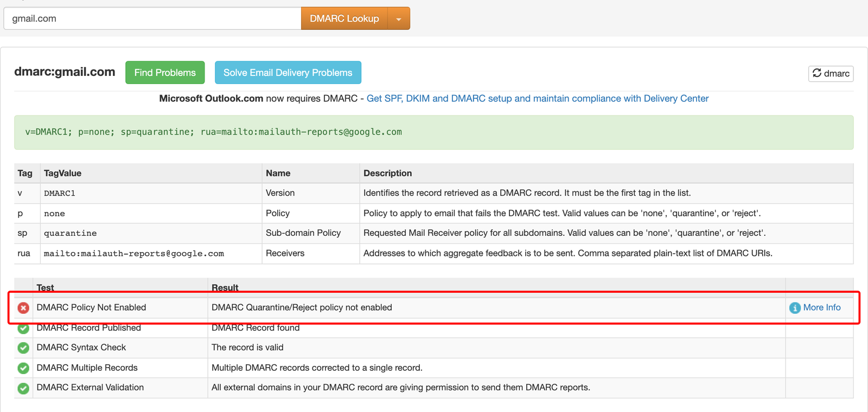Click the description starting 'Addresses to which aggregate'

click(x=568, y=253)
